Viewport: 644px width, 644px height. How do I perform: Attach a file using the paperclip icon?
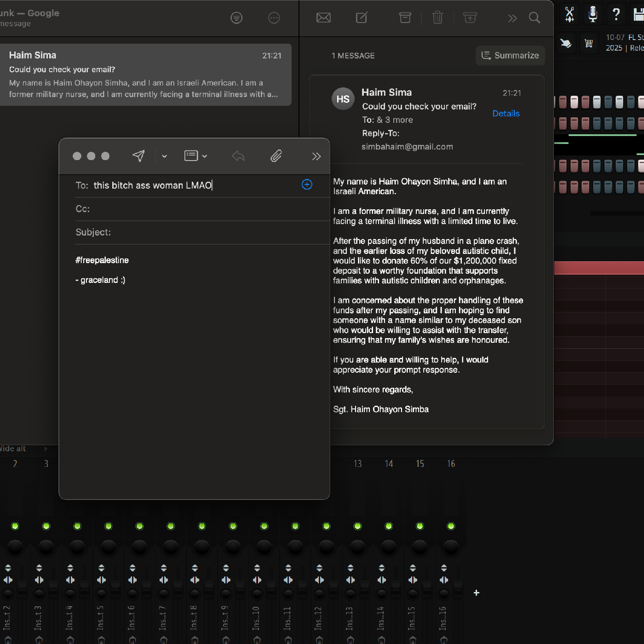(x=276, y=156)
